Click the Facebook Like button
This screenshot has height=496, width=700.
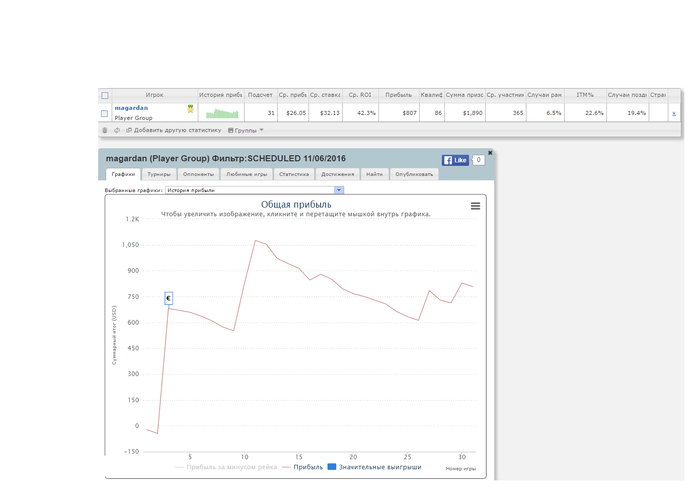[x=455, y=160]
